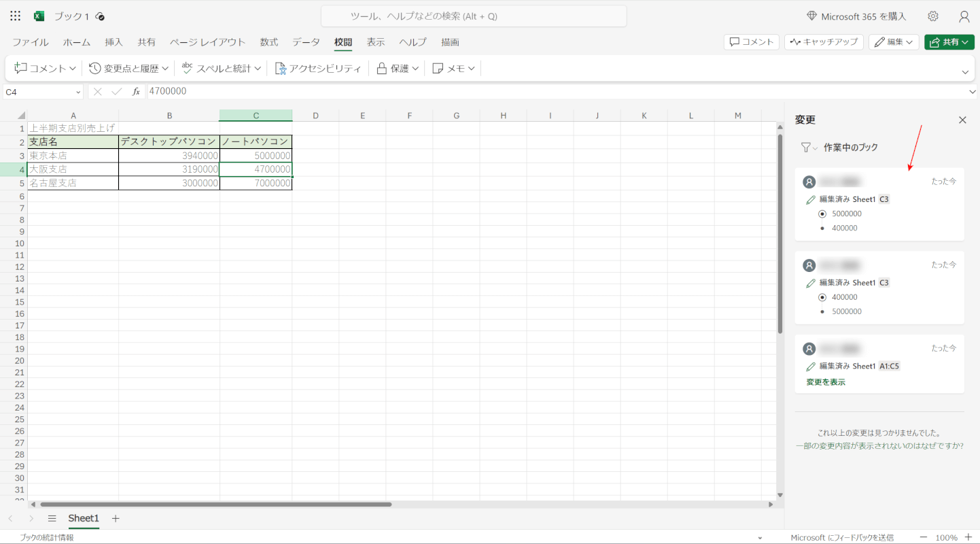Viewport: 980px width, 544px height.
Task: Click the search box ツール、ヘルプなどの検索
Action: click(474, 16)
